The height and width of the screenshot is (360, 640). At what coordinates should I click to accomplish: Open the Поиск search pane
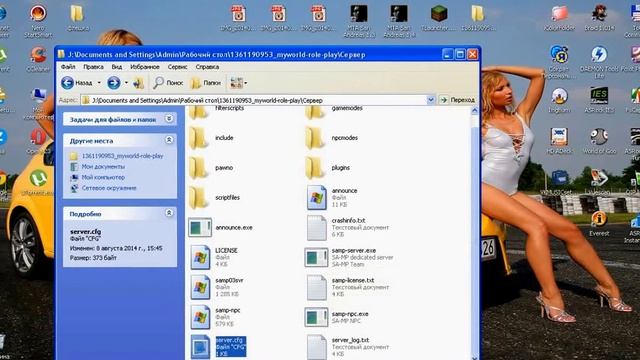click(x=168, y=83)
